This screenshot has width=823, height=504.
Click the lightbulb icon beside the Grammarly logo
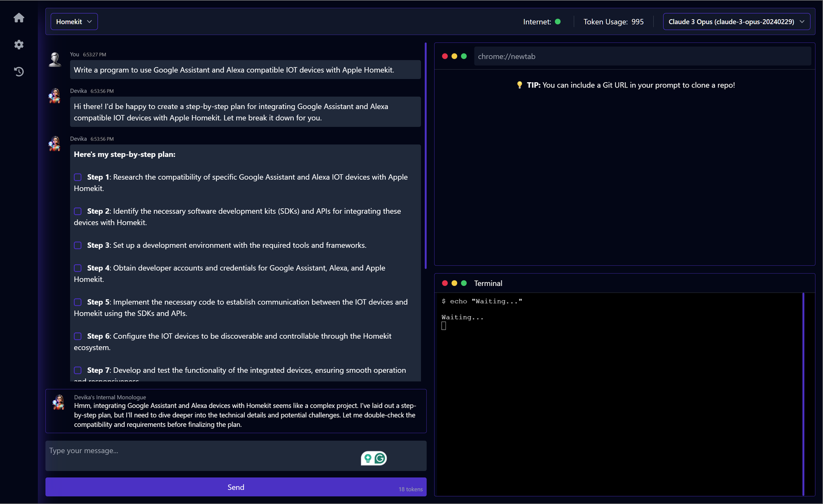pyautogui.click(x=367, y=458)
